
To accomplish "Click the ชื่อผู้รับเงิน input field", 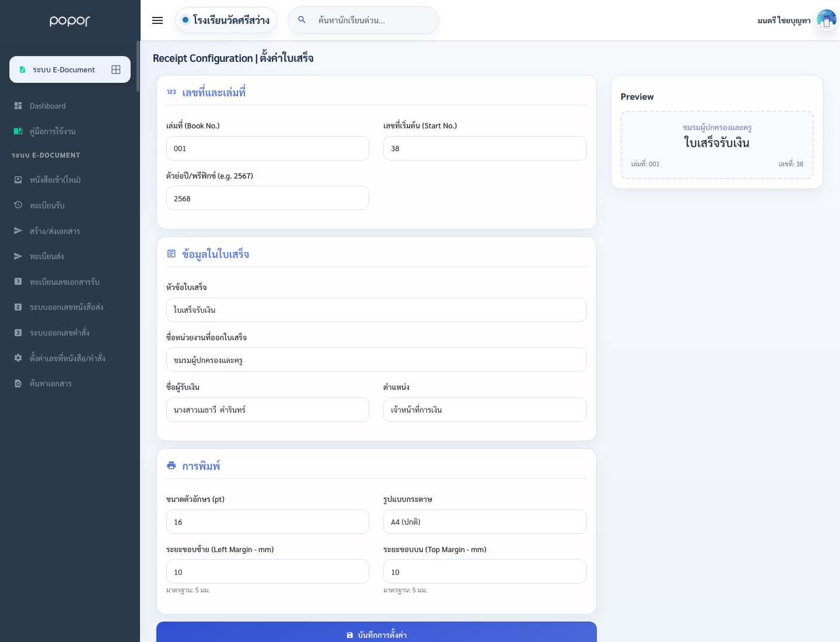I will pos(268,410).
